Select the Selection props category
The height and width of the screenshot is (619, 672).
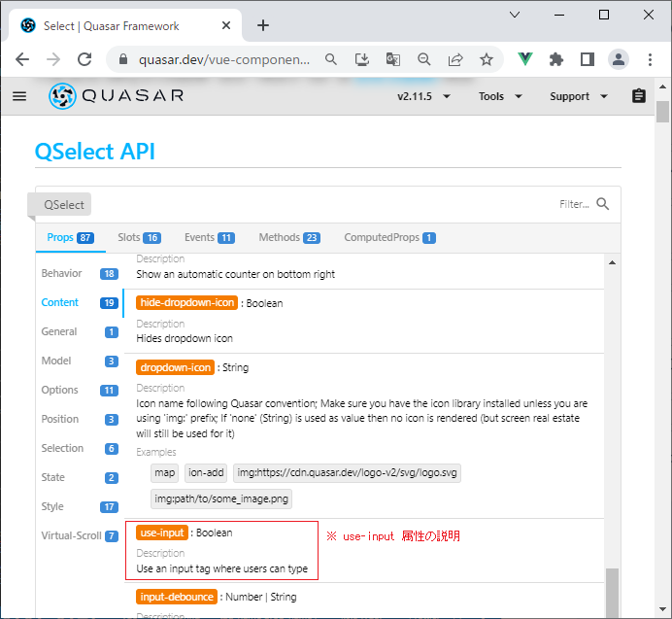[80, 449]
